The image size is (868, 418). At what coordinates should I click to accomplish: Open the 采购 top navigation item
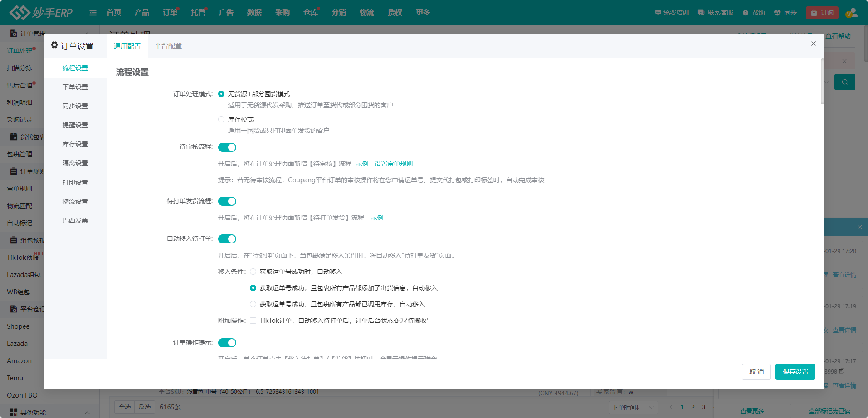point(283,13)
